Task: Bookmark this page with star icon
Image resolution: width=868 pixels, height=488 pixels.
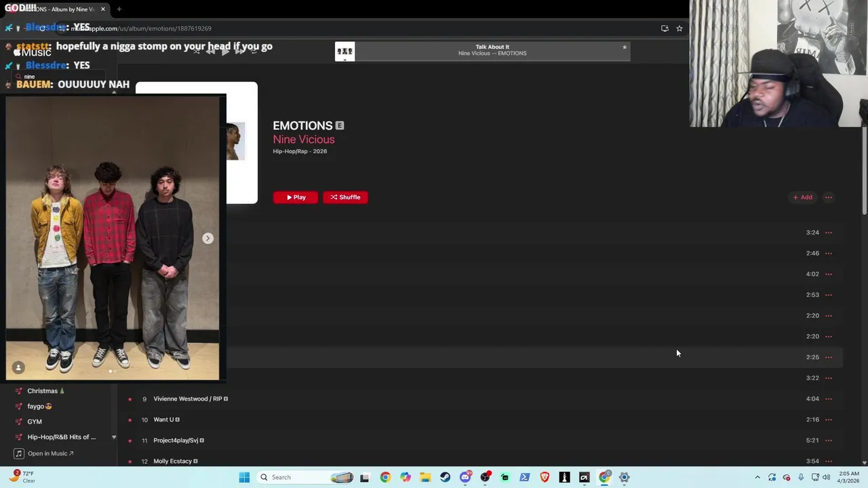Action: point(679,28)
